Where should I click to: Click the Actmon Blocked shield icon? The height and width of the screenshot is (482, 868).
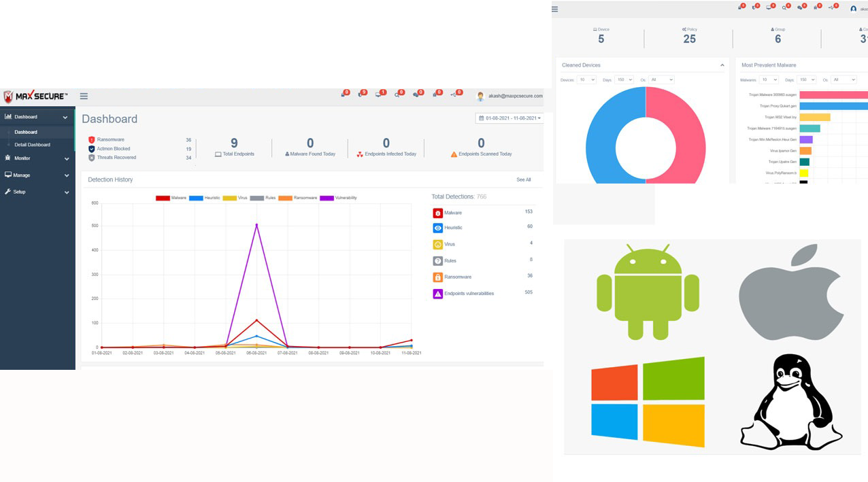[92, 149]
